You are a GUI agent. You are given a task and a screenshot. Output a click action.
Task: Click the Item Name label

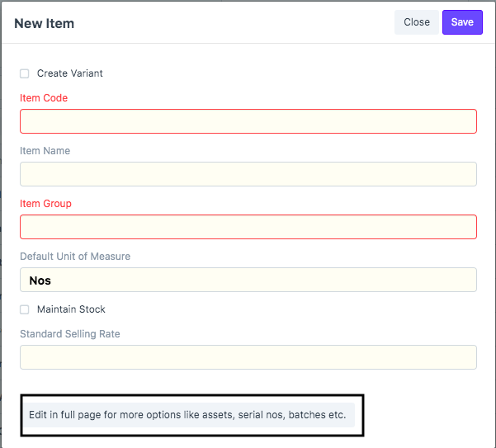click(45, 151)
